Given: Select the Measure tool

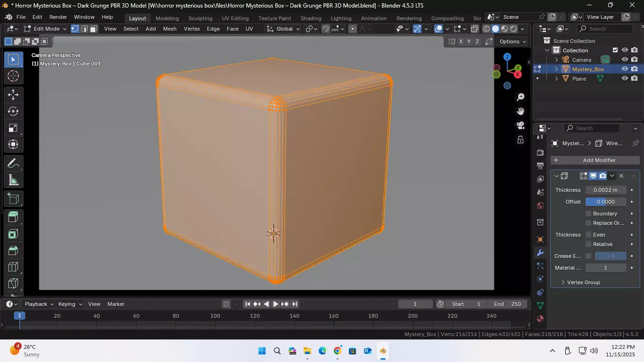Looking at the screenshot, I should coord(13,180).
